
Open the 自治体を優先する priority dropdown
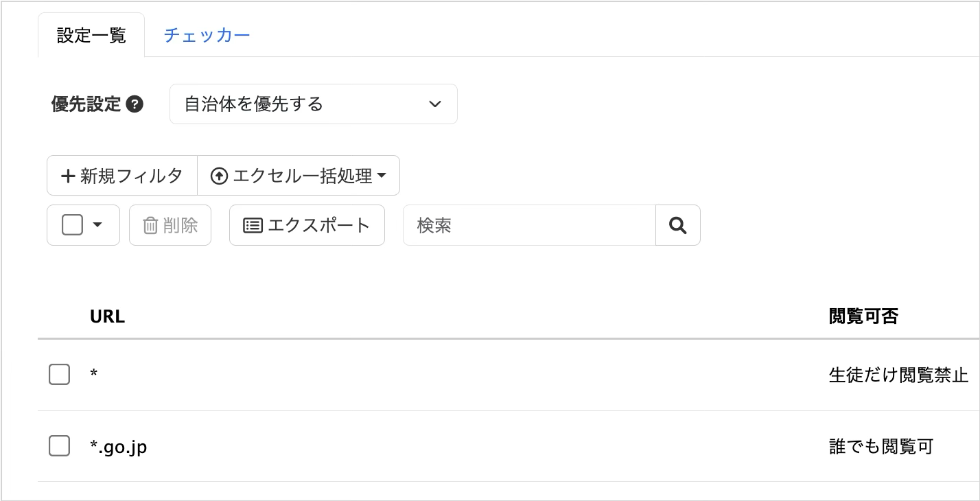313,104
